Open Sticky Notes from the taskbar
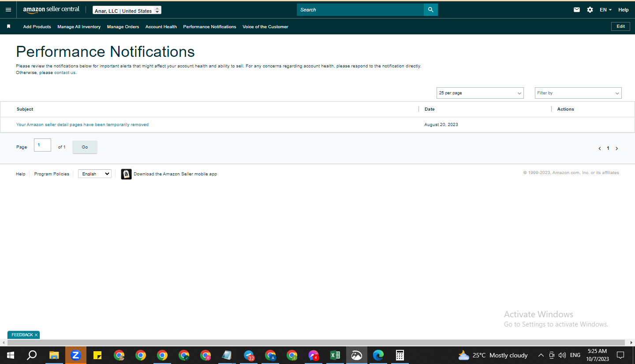This screenshot has width=635, height=364. 97,355
